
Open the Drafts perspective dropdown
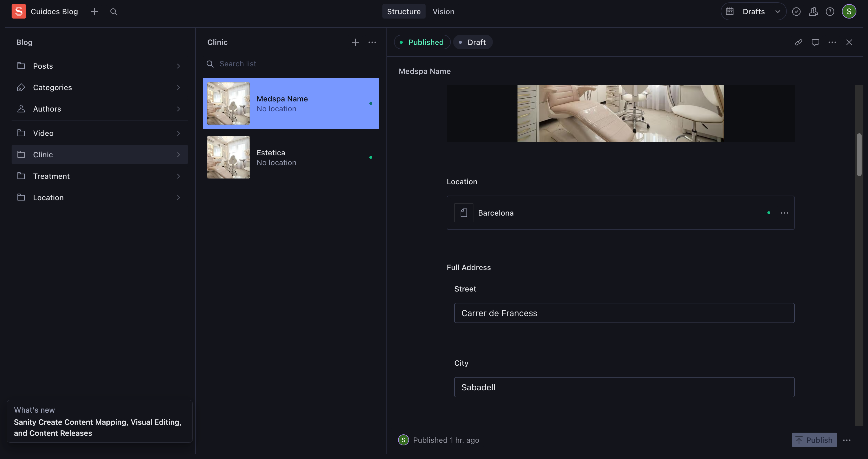pos(753,12)
